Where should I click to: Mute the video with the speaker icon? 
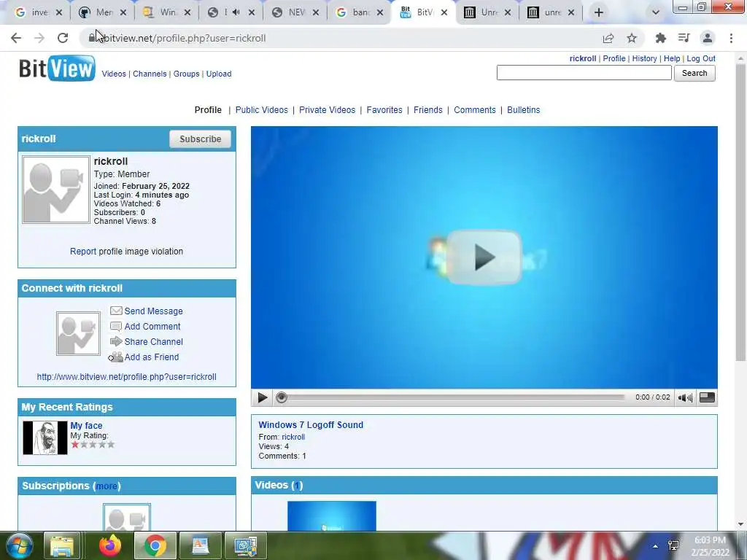click(x=684, y=397)
